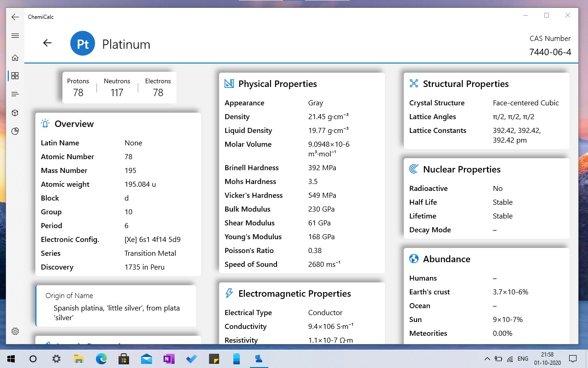Click the Young's Modulus value 168 GPa
This screenshot has width=588, height=368.
point(322,236)
